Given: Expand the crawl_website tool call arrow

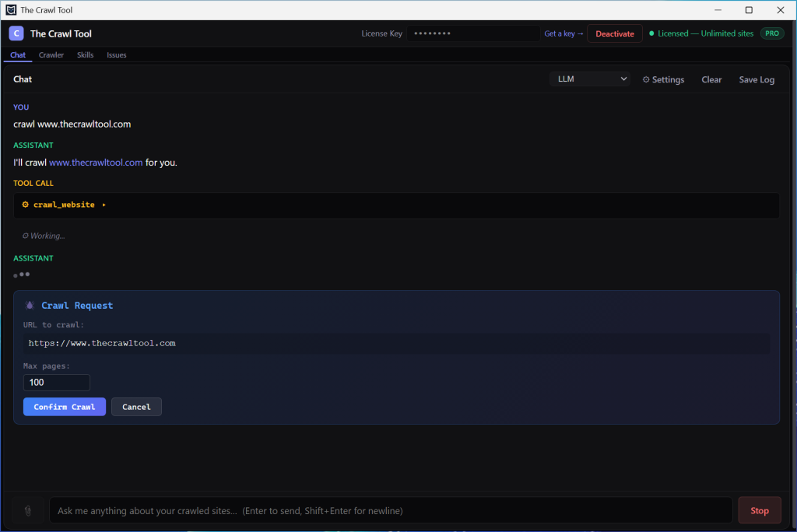Looking at the screenshot, I should click(104, 205).
